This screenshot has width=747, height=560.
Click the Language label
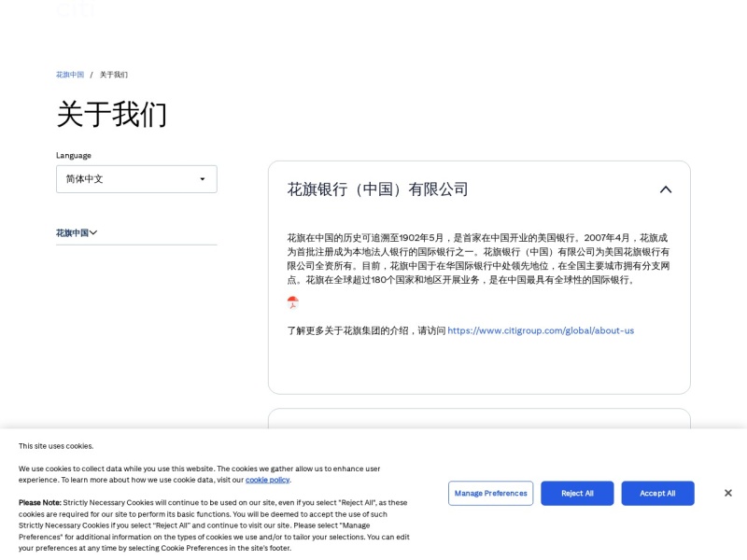click(74, 156)
